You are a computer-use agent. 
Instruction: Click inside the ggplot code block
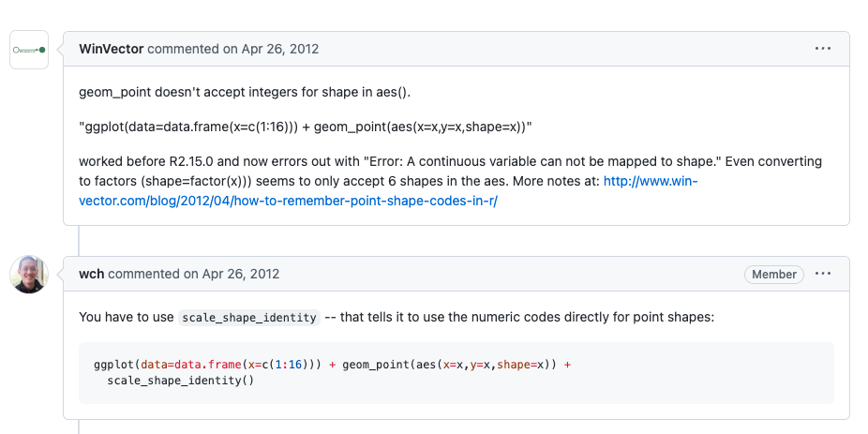(x=456, y=372)
